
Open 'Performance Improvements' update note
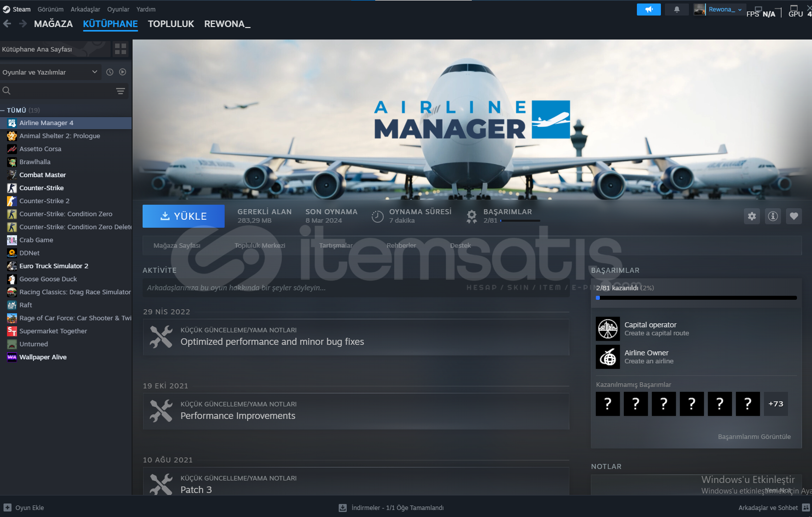pyautogui.click(x=356, y=411)
